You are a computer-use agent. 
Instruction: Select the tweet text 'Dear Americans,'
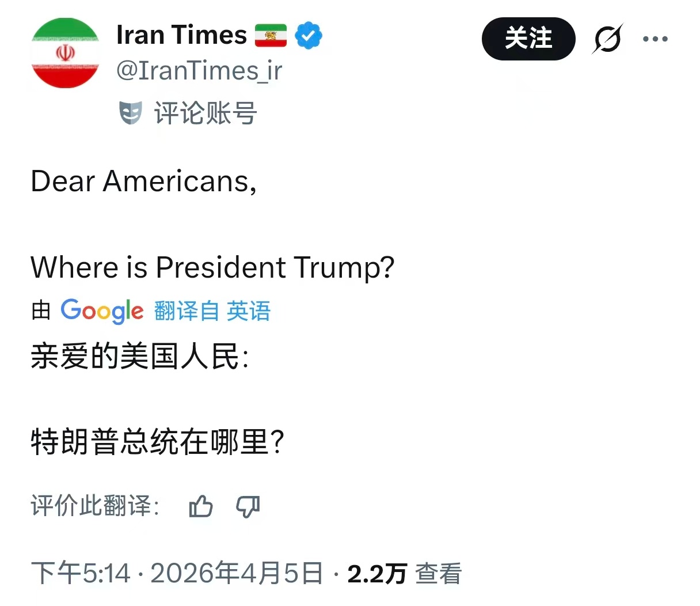142,181
